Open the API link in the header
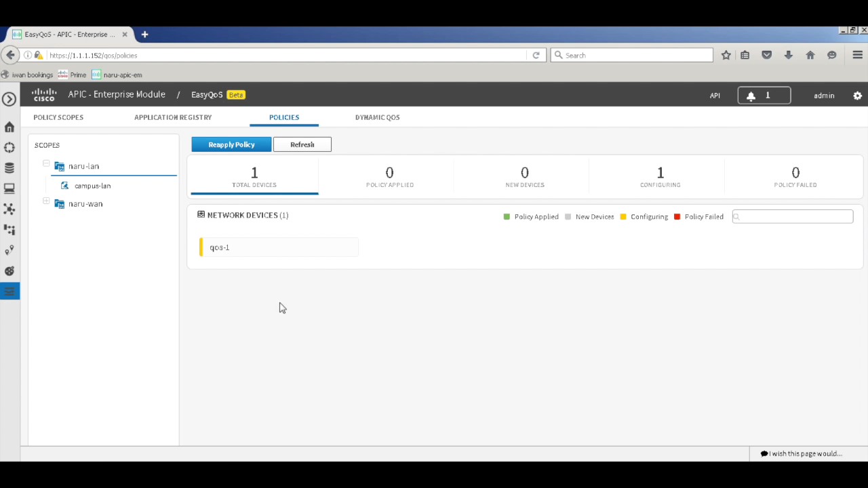 click(x=715, y=96)
